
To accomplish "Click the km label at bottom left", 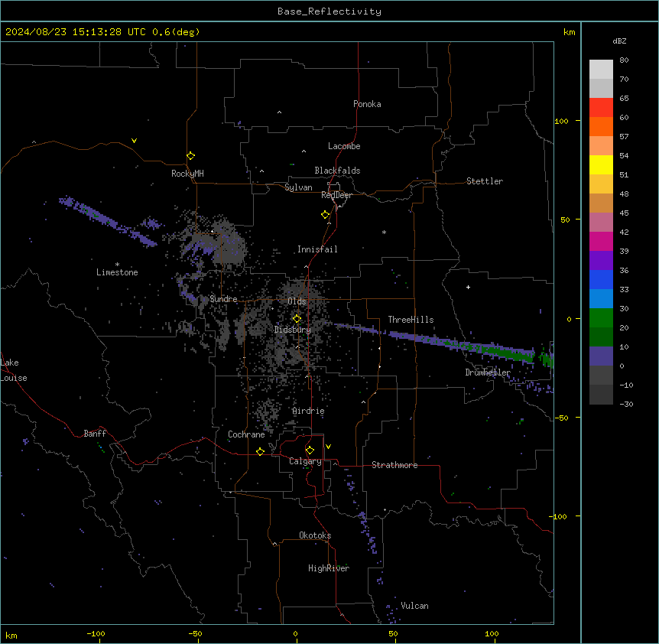I will (11, 636).
